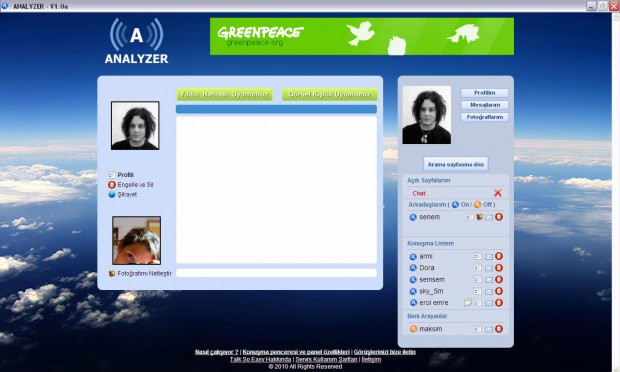Open armi's profile card icon
This screenshot has width=620, height=372.
478,257
